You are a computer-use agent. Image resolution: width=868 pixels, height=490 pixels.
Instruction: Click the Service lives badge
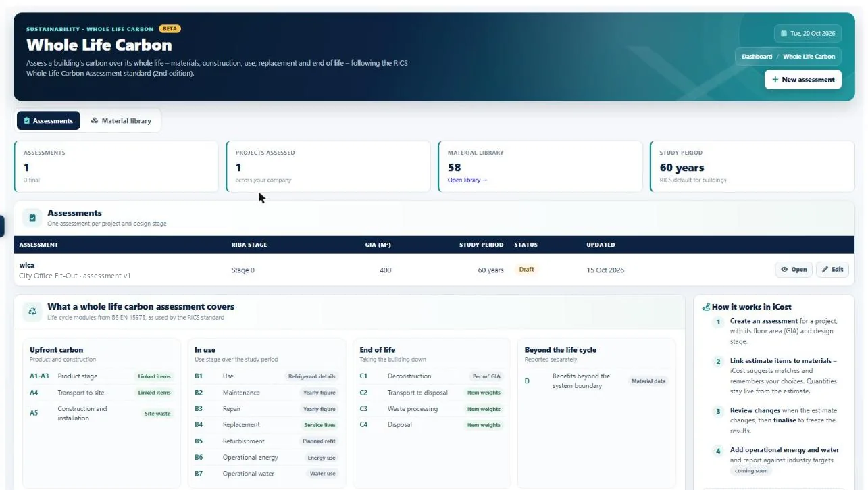[x=321, y=425]
